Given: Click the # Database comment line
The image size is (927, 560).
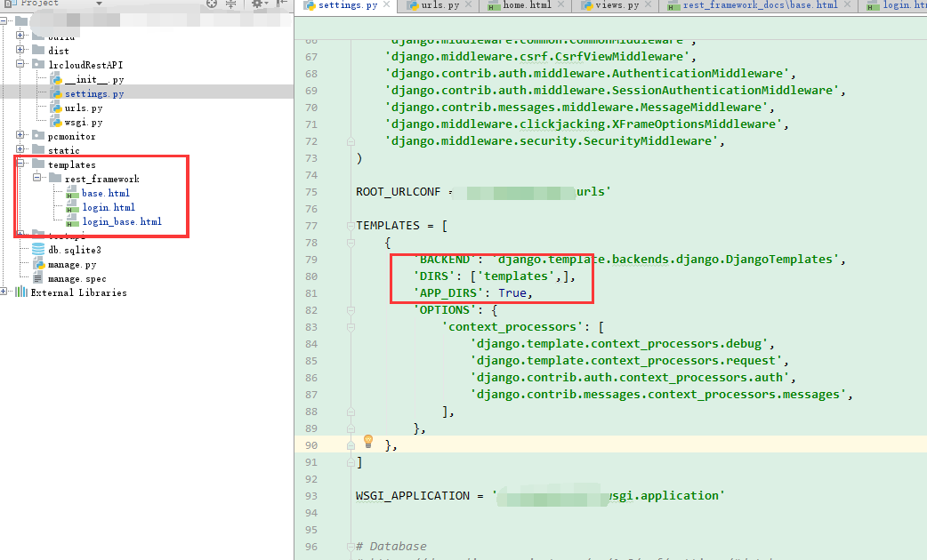Looking at the screenshot, I should pyautogui.click(x=391, y=547).
